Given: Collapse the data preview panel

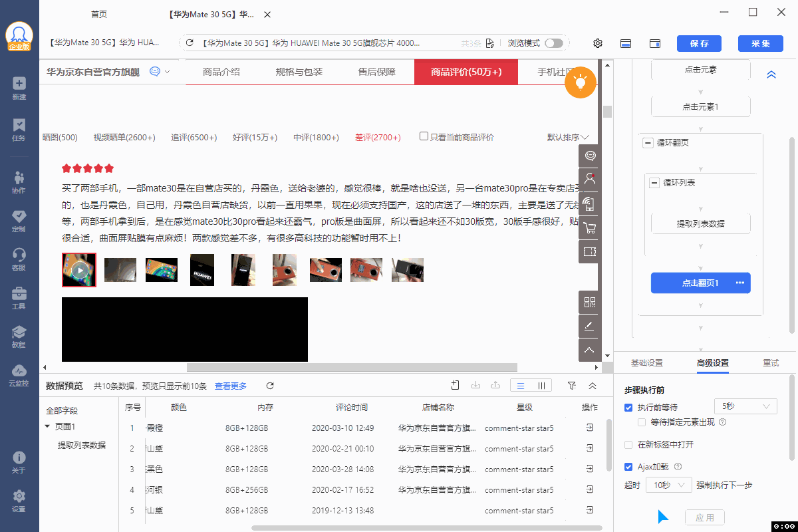Looking at the screenshot, I should tap(593, 386).
